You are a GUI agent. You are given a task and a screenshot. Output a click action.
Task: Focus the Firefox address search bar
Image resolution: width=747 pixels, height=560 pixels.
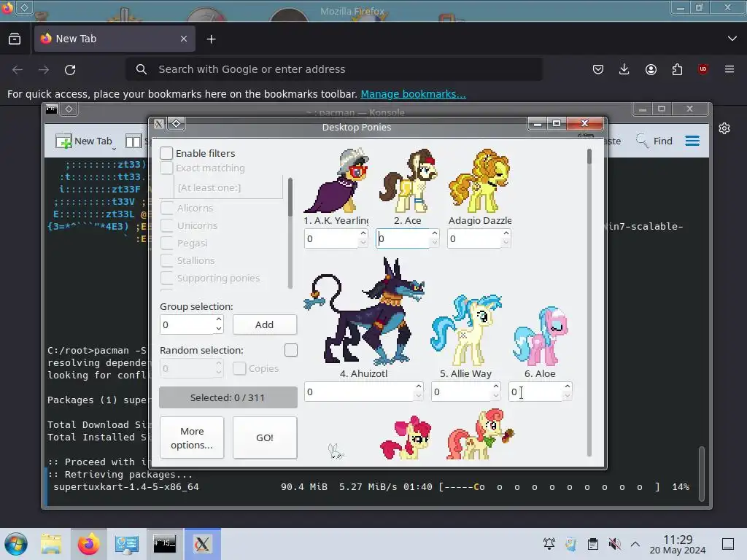tap(334, 69)
